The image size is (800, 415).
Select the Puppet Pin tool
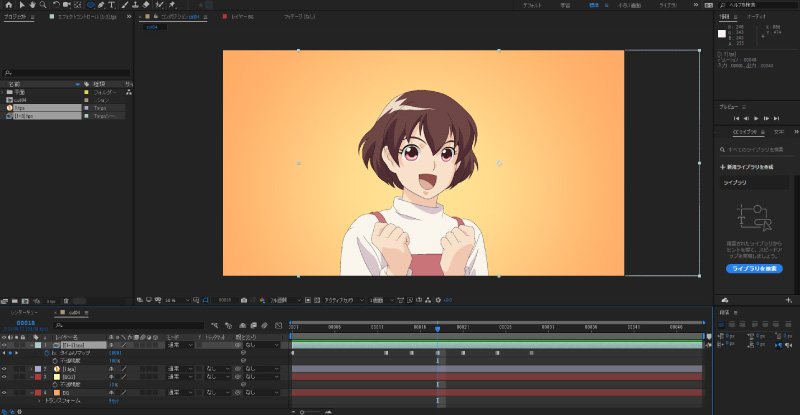[172, 5]
